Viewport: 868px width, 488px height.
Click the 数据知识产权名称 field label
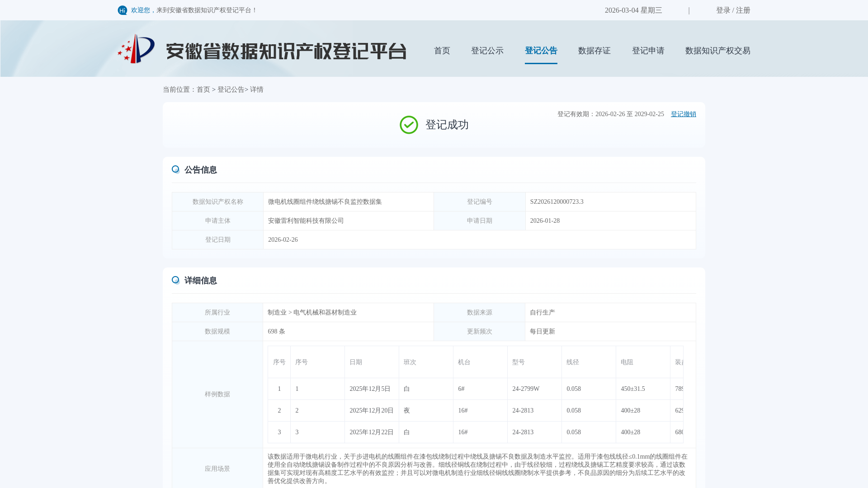(x=217, y=202)
